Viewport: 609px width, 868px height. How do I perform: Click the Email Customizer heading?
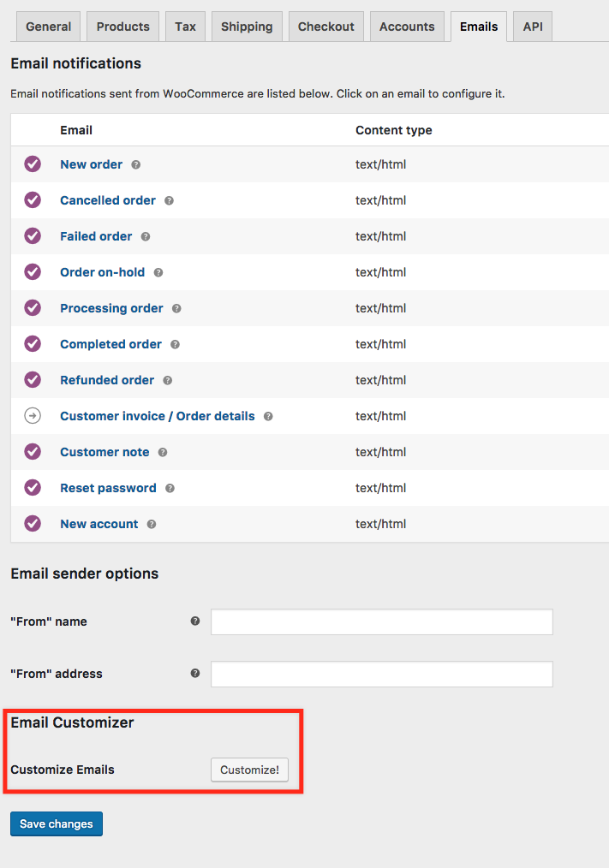[x=72, y=722]
